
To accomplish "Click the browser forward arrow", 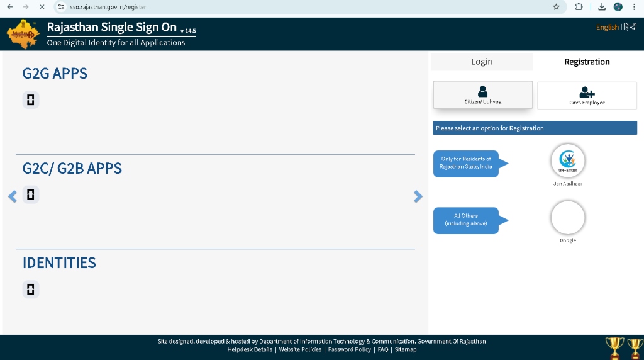I will pyautogui.click(x=26, y=7).
